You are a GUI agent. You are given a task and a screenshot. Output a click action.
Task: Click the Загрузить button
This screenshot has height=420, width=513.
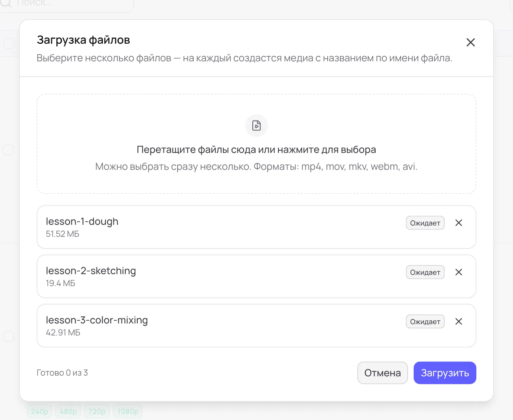coord(445,373)
